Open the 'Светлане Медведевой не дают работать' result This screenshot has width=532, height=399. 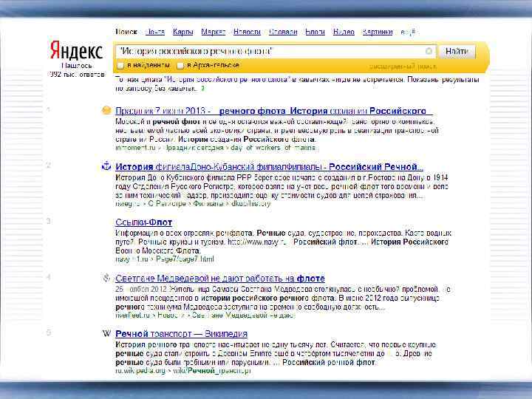(x=220, y=279)
